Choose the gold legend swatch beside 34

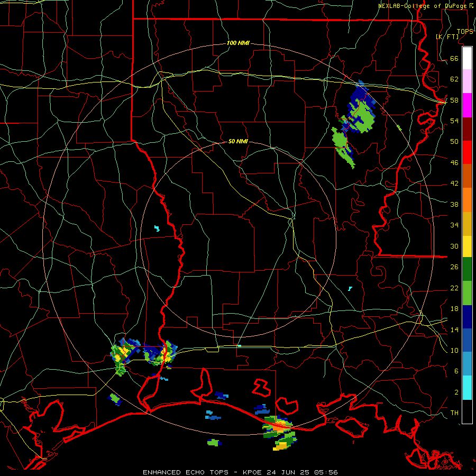[467, 224]
